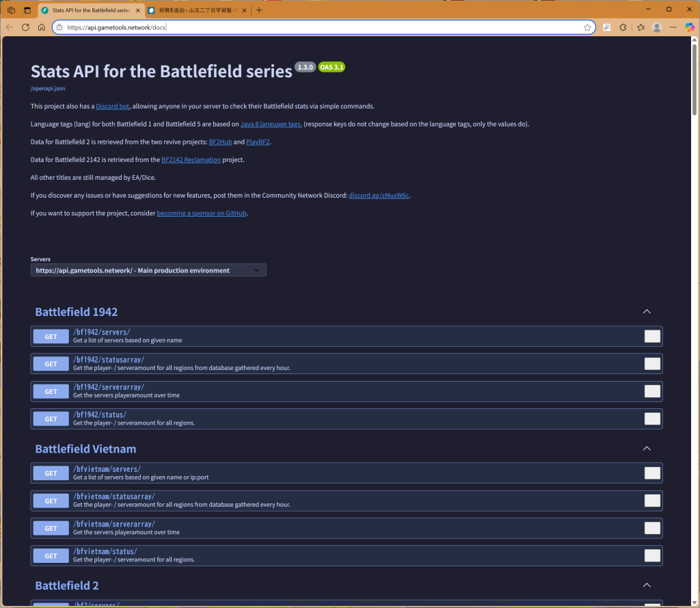
Task: Open a new browser tab
Action: coord(259,10)
